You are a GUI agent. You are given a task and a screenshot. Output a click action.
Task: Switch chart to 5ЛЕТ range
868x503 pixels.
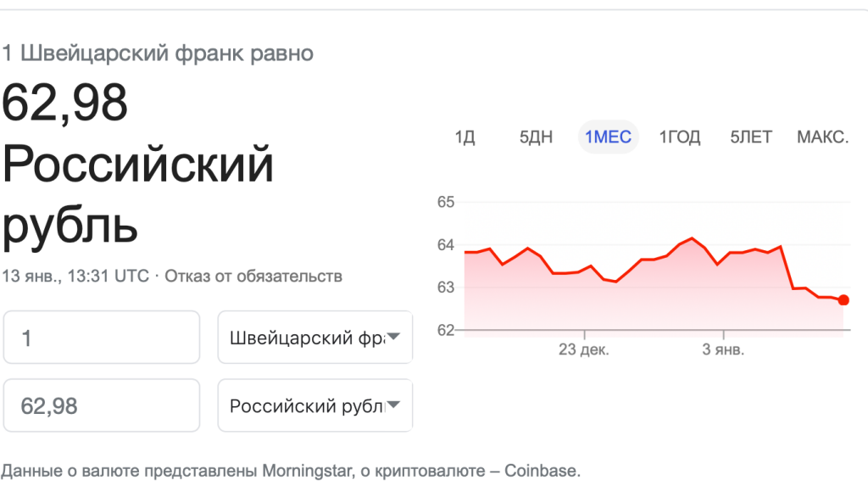pos(751,137)
